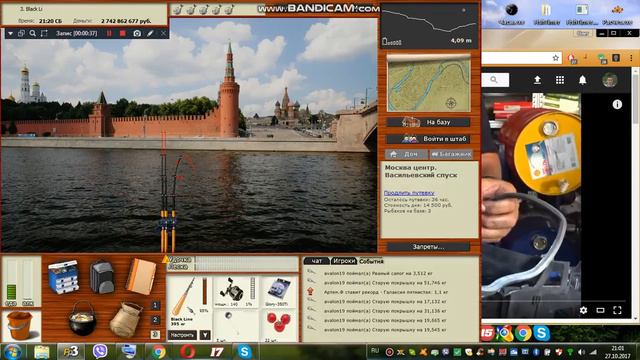Open the Chrome three-dot menu
The height and width of the screenshot is (360, 640).
click(631, 58)
